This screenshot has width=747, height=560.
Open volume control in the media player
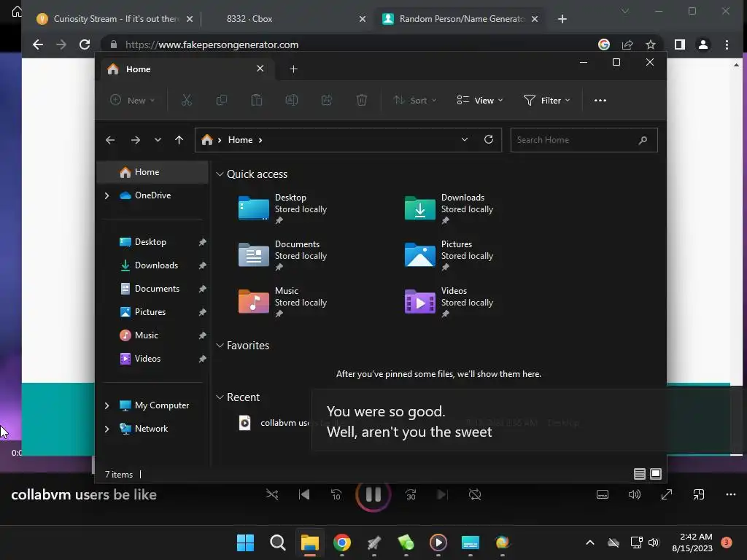pos(634,495)
